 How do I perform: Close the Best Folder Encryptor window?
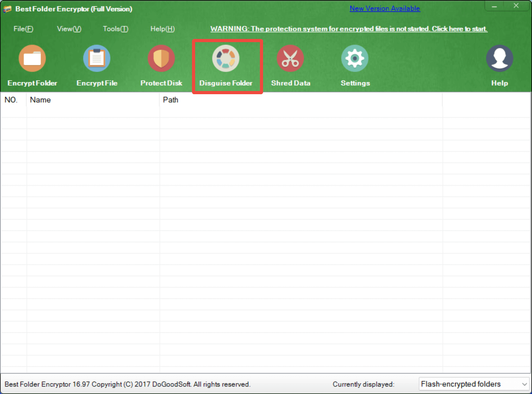pyautogui.click(x=516, y=6)
